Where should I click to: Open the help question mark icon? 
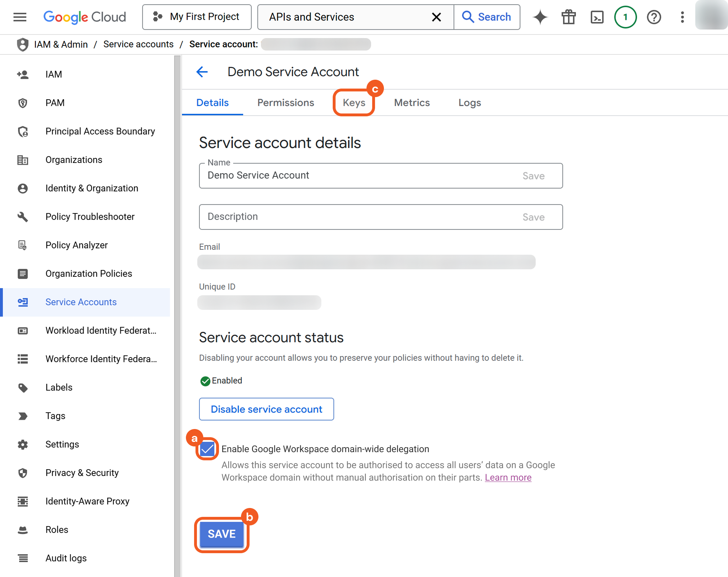point(654,17)
